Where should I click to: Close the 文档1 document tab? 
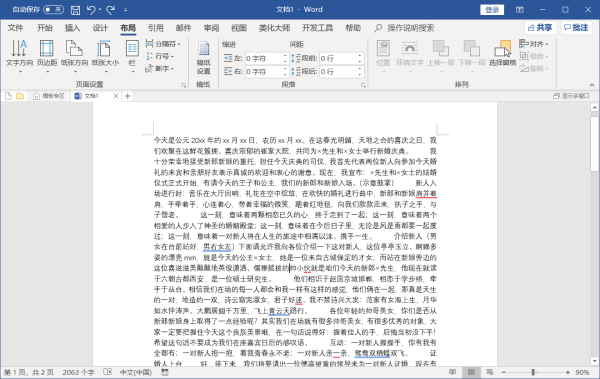pos(116,96)
